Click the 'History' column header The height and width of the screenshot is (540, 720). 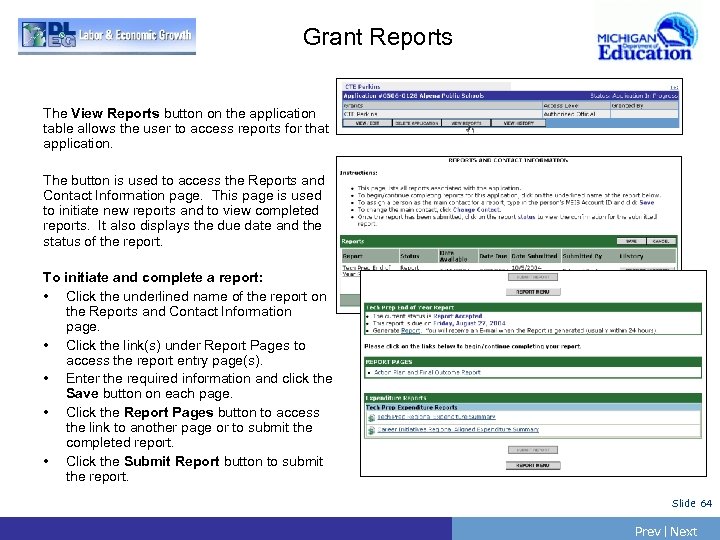pos(631,256)
